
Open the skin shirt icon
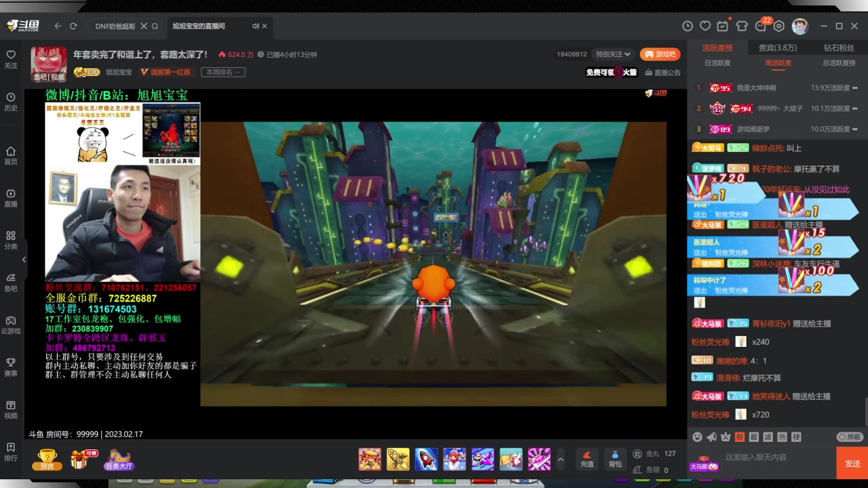point(742,26)
